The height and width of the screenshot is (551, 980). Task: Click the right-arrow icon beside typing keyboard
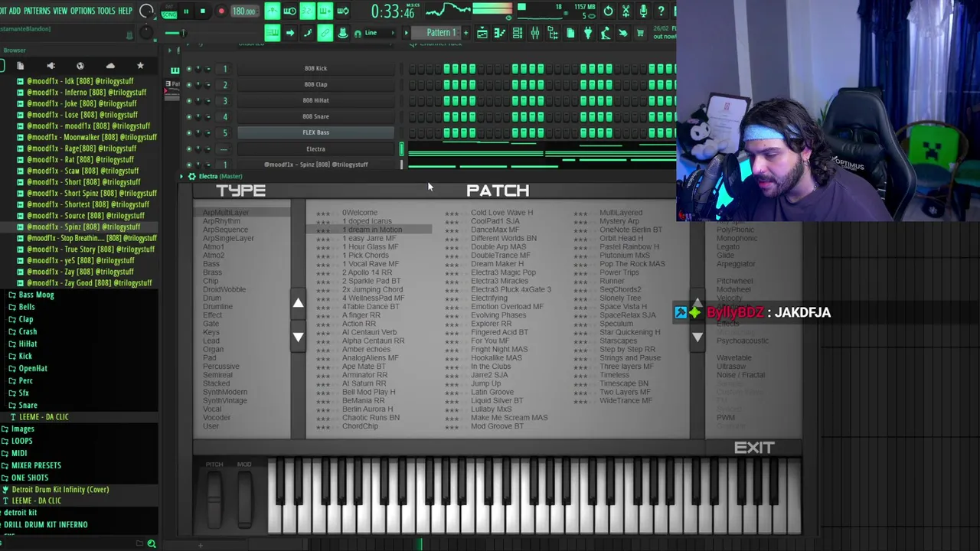pos(290,33)
